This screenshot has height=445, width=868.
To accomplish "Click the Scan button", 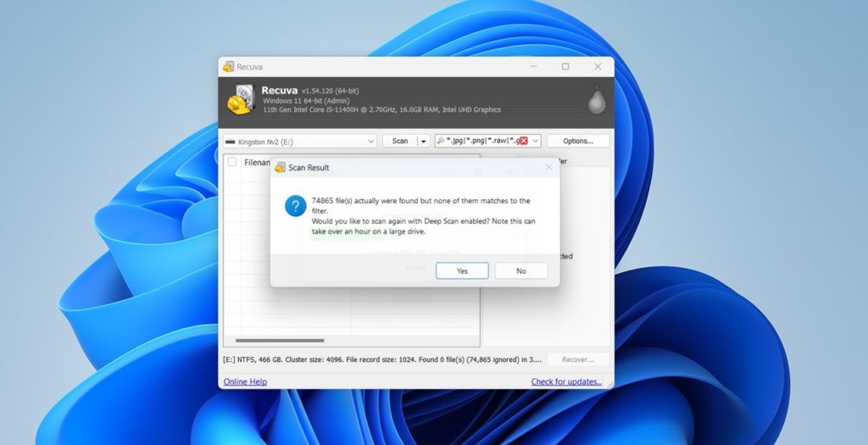I will coord(400,142).
